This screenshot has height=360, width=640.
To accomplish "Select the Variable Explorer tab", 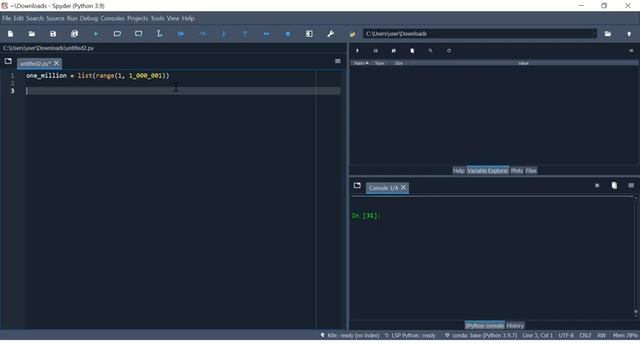I will tap(487, 171).
